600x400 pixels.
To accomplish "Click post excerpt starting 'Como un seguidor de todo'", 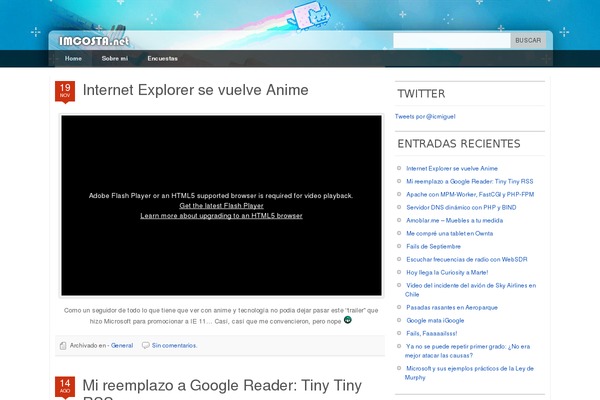I will coord(221,316).
